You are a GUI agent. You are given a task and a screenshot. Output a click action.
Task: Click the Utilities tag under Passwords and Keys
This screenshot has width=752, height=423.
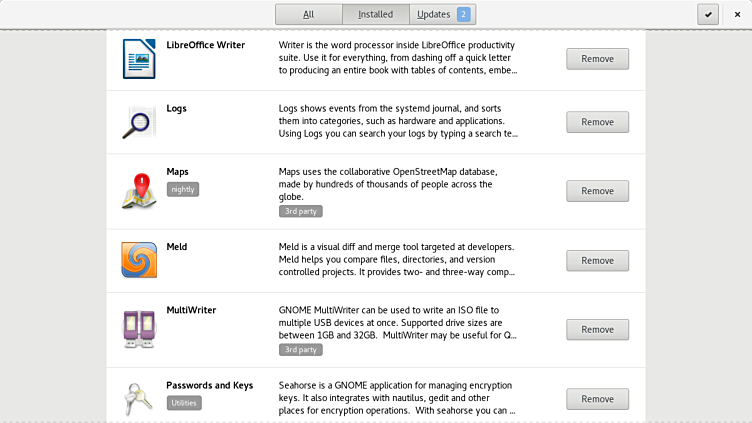pos(184,403)
